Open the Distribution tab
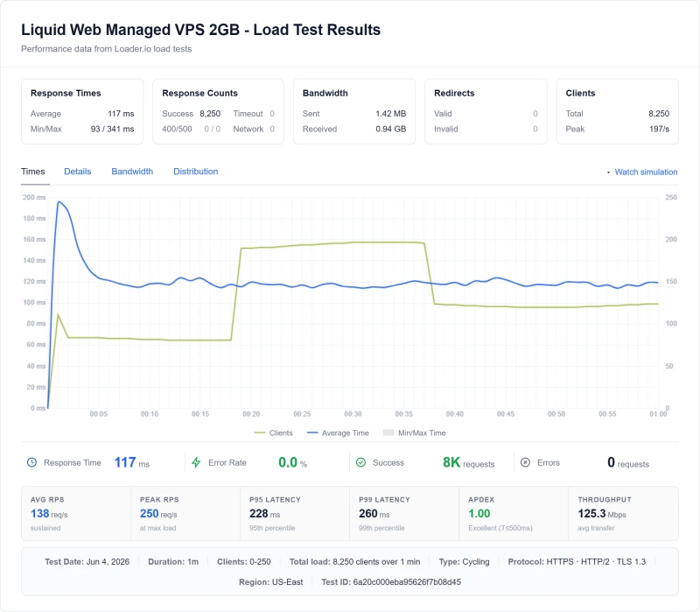The width and height of the screenshot is (700, 612). tap(195, 172)
